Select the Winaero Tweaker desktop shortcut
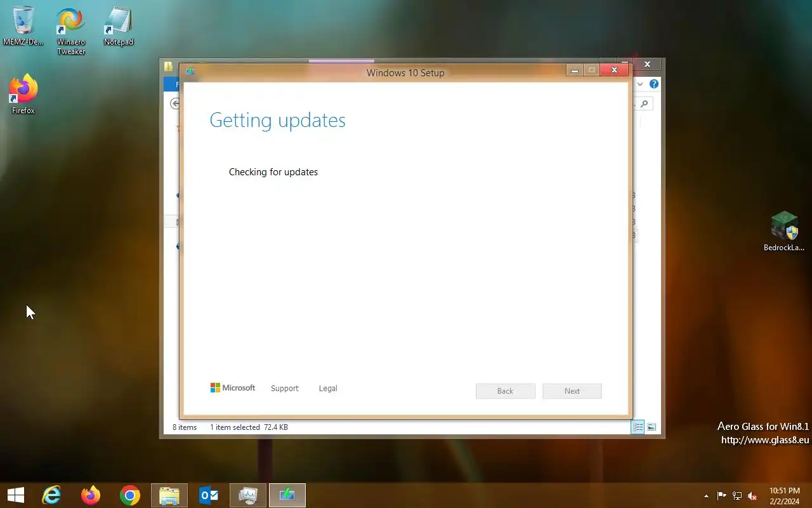 pos(71,30)
